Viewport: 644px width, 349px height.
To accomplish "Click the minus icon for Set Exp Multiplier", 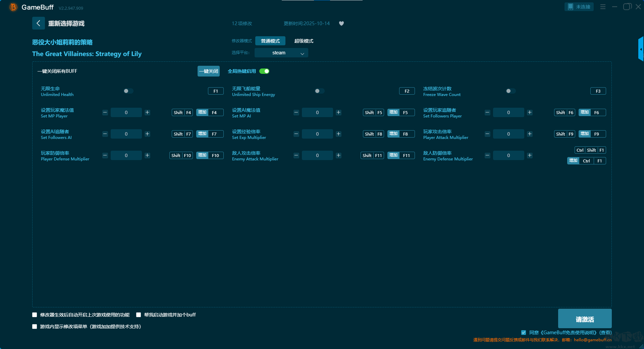I will (x=296, y=134).
